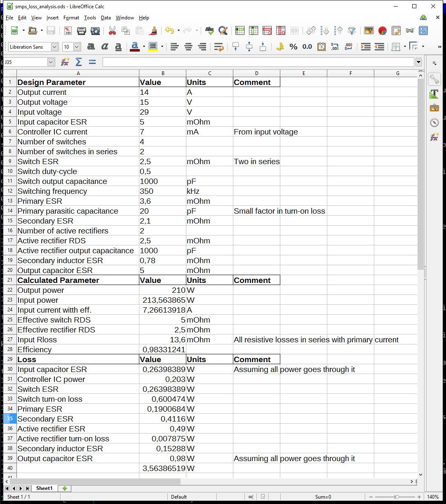This screenshot has height=504, width=446.
Task: Expand the formula bar input line
Action: pyautogui.click(x=419, y=62)
